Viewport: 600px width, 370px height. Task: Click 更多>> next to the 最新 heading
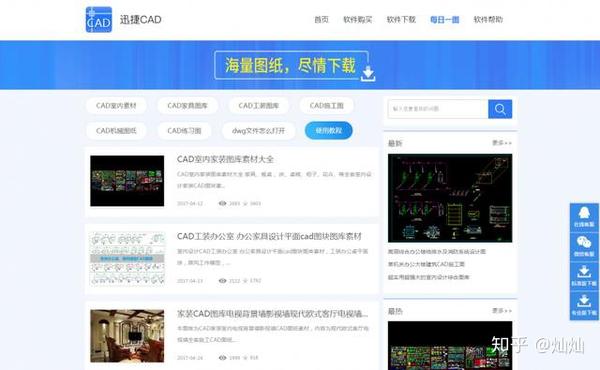point(502,143)
